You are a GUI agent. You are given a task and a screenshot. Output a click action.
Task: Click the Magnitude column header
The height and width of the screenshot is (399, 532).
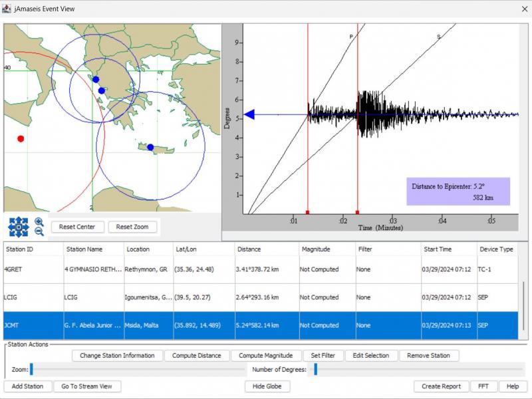(x=326, y=249)
